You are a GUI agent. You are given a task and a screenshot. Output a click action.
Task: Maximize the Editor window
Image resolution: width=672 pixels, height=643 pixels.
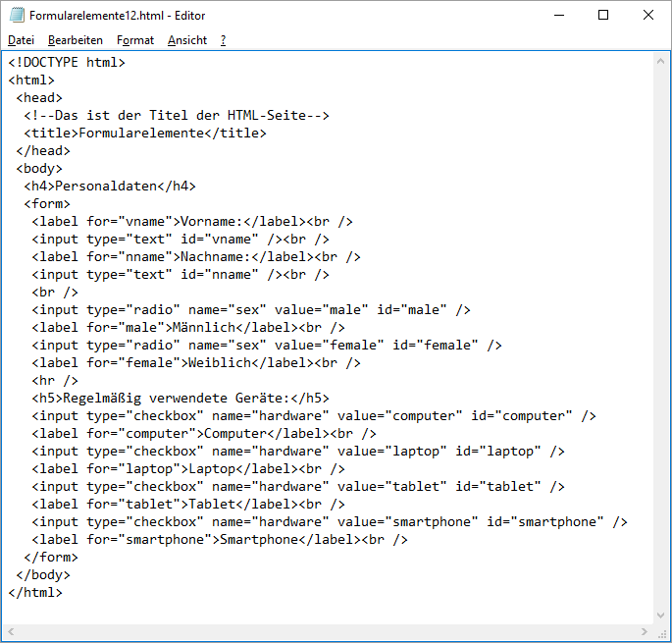(603, 16)
